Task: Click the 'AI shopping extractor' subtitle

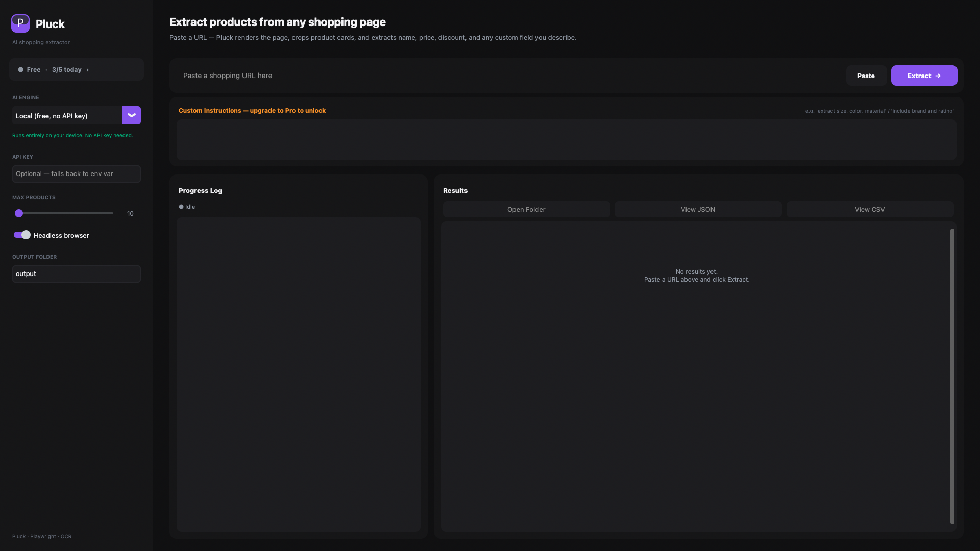Action: [x=41, y=42]
